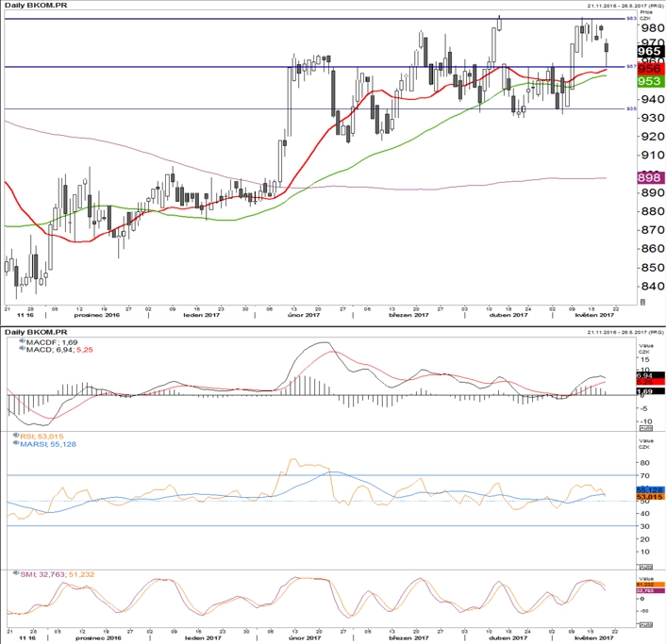Select the 957 horizontal line label
The width and height of the screenshot is (666, 644).
point(632,67)
